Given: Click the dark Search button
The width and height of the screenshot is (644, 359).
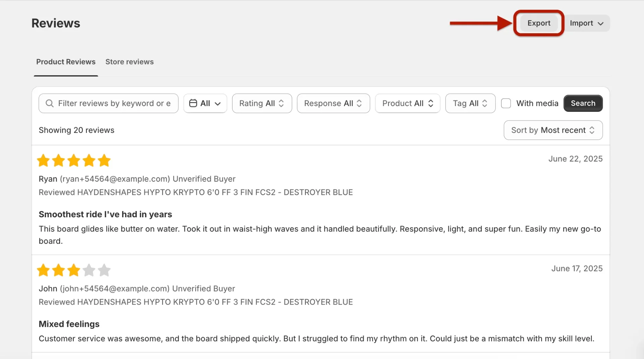Looking at the screenshot, I should [583, 103].
